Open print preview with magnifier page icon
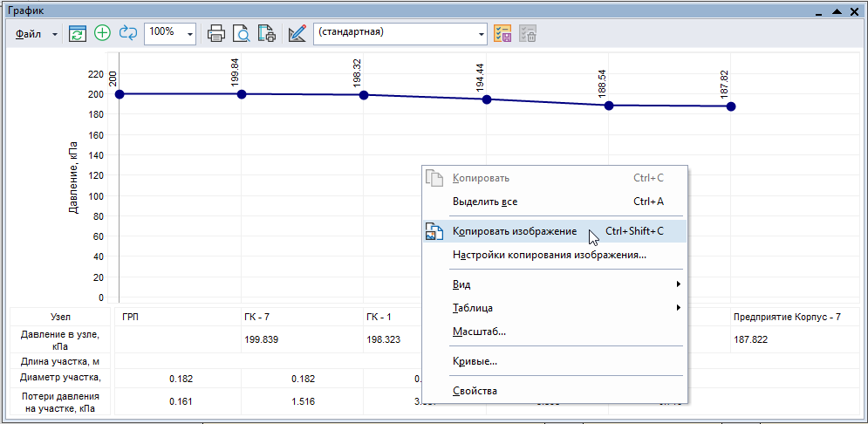868x424 pixels. click(242, 33)
